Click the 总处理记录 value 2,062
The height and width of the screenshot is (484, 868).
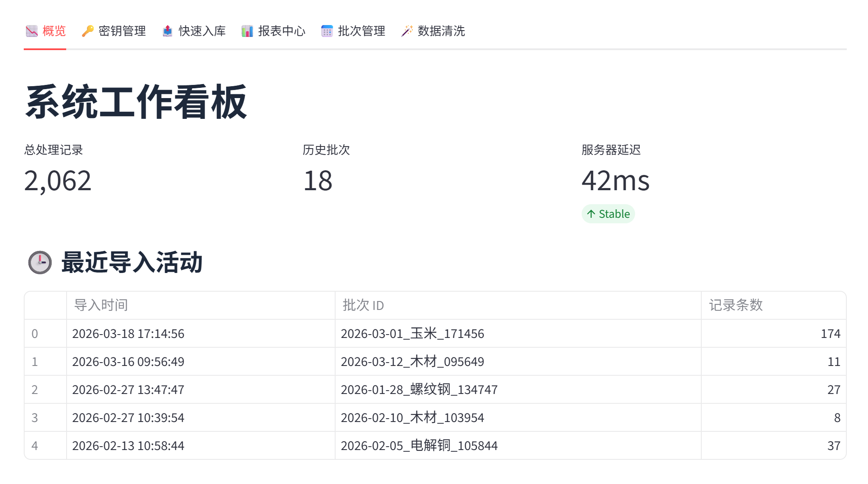point(58,181)
